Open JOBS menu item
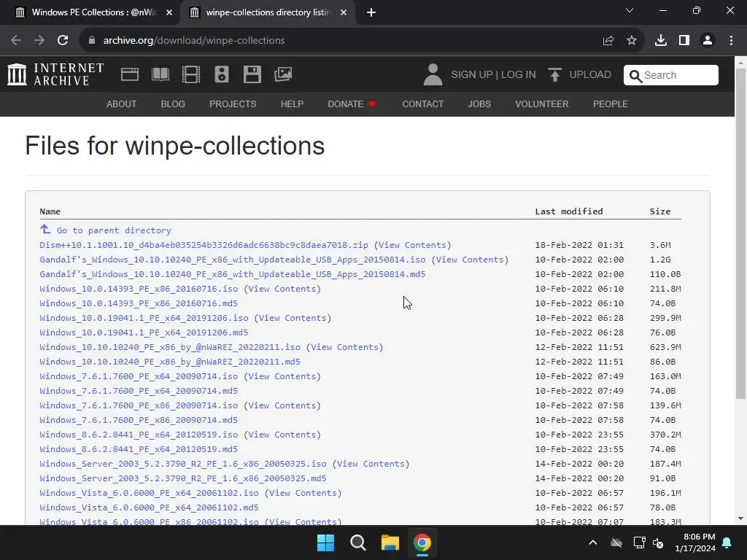The width and height of the screenshot is (747, 560). (x=479, y=104)
